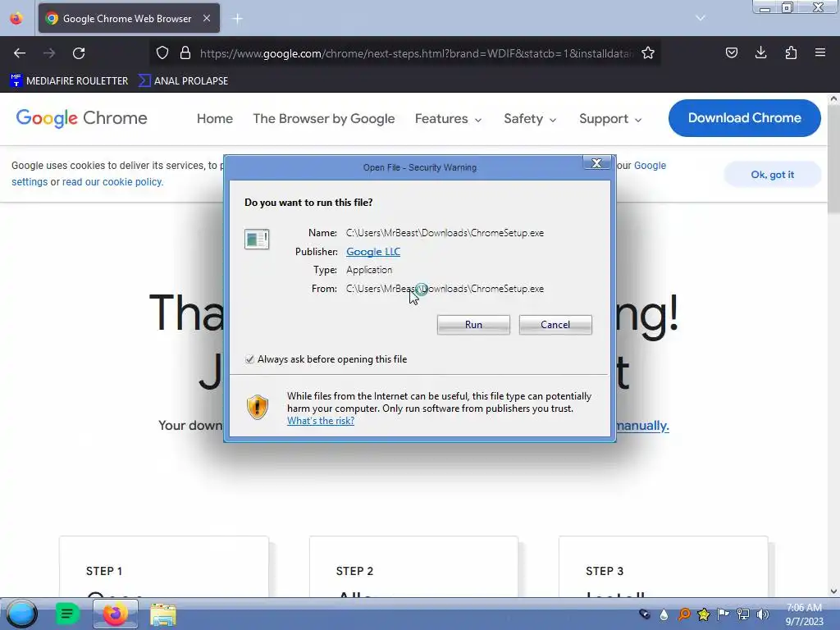Viewport: 840px width, 630px height.
Task: Click the padlock site info icon
Action: point(185,52)
